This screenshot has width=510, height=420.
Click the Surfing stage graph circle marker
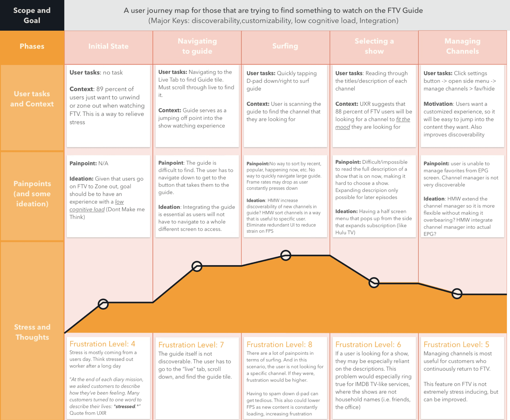pyautogui.click(x=286, y=255)
